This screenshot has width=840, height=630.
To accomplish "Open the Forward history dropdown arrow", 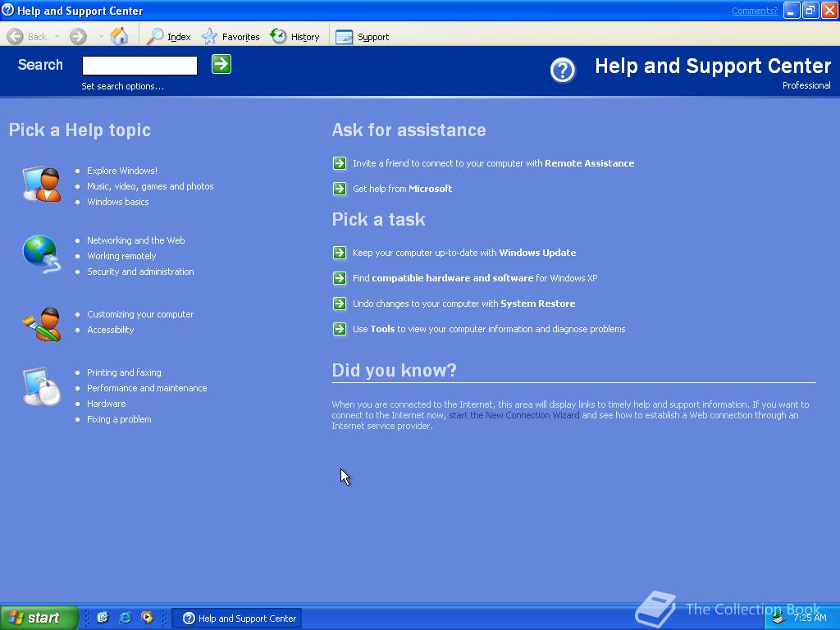I will coord(101,36).
